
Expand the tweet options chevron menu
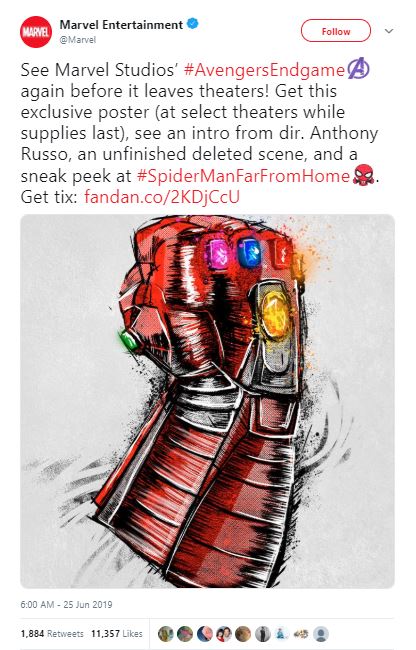389,31
